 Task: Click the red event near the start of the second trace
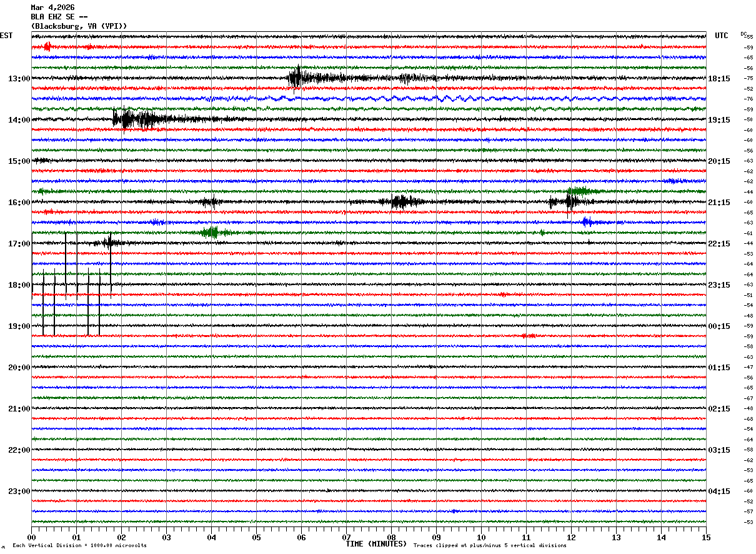pyautogui.click(x=47, y=46)
